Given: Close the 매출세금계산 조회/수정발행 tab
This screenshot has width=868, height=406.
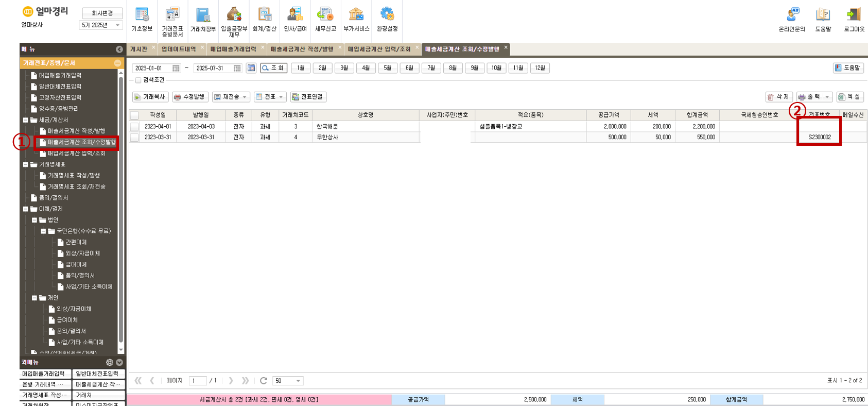Looking at the screenshot, I should 506,47.
